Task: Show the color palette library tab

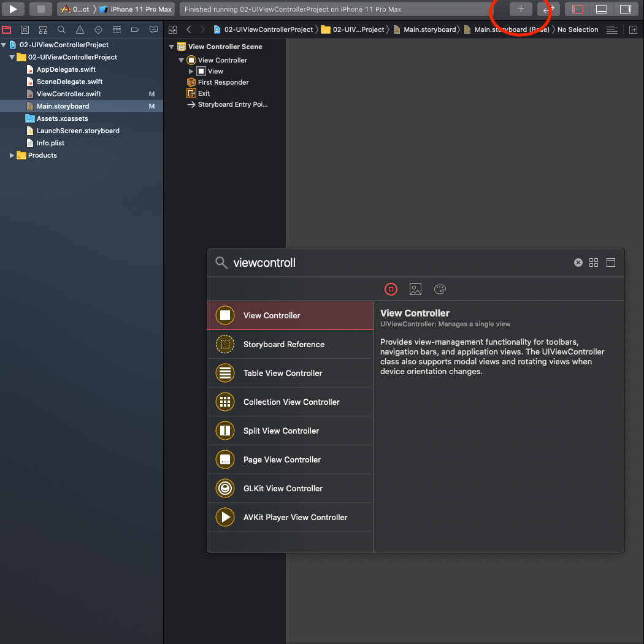Action: click(x=440, y=289)
